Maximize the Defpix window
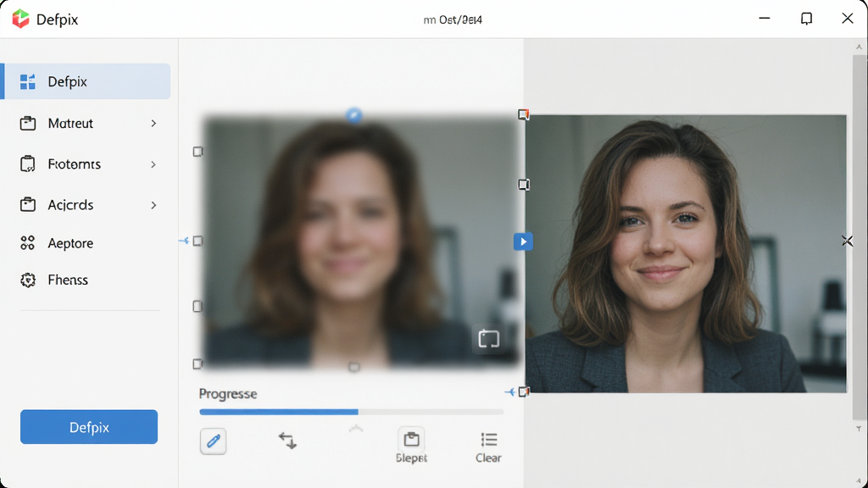The height and width of the screenshot is (488, 868). pyautogui.click(x=807, y=19)
